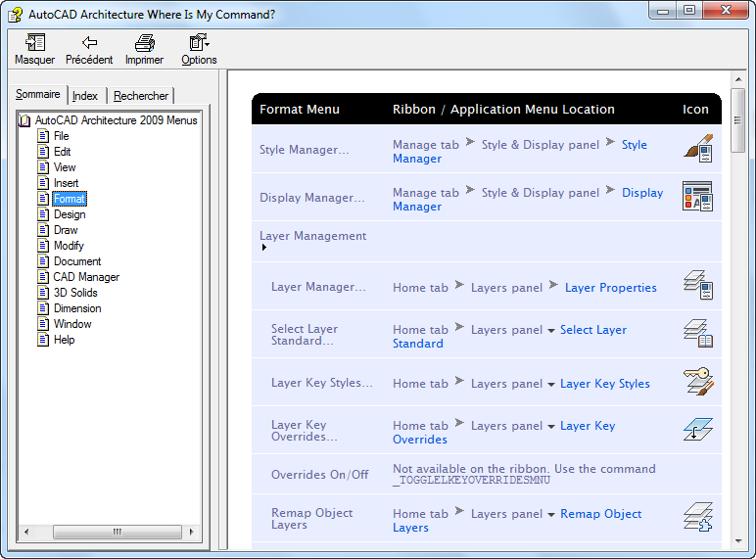
Task: Click the Layer Key Styles key icon
Action: 698,381
